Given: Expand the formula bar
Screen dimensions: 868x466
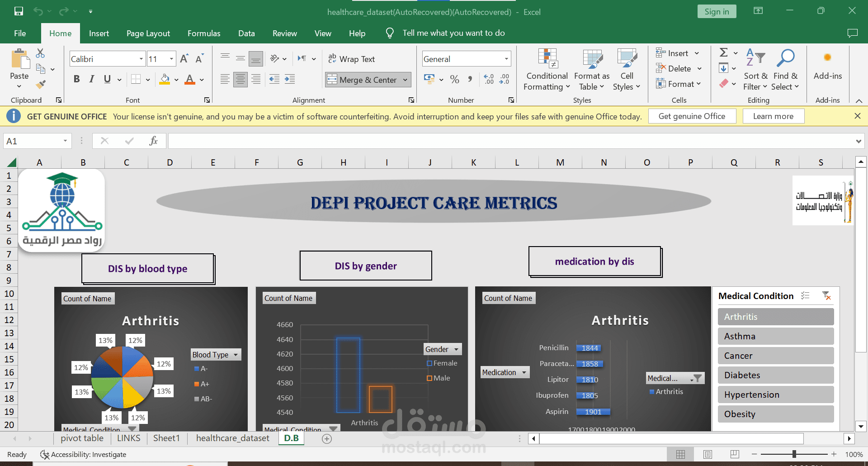Looking at the screenshot, I should [859, 141].
